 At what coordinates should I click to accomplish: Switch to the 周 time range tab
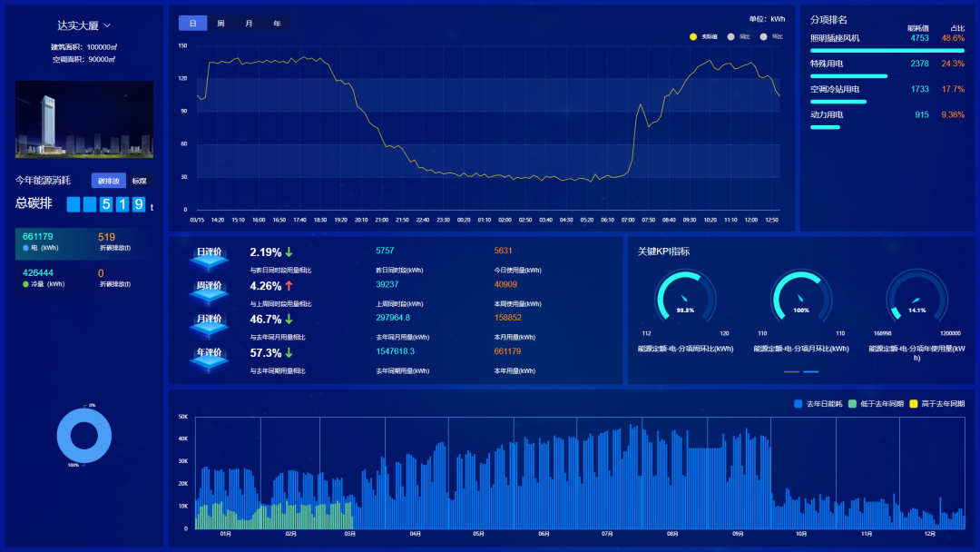220,24
